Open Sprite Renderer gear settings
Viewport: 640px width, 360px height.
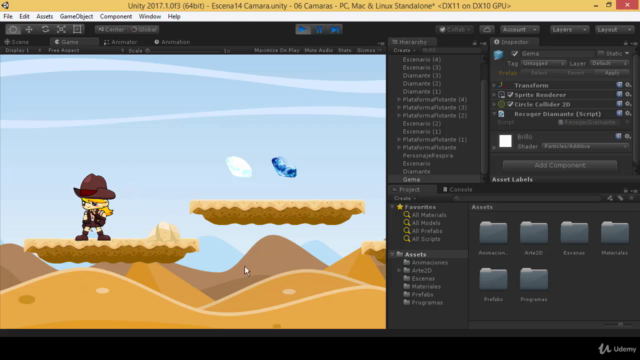pyautogui.click(x=628, y=95)
